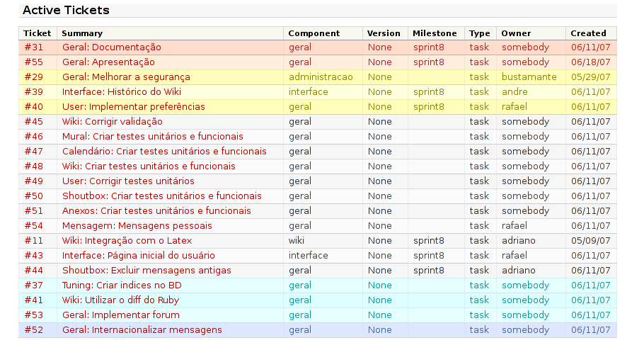The height and width of the screenshot is (345, 644).
Task: Open 'Wiki: Corrigir validação' ticket
Action: point(112,122)
